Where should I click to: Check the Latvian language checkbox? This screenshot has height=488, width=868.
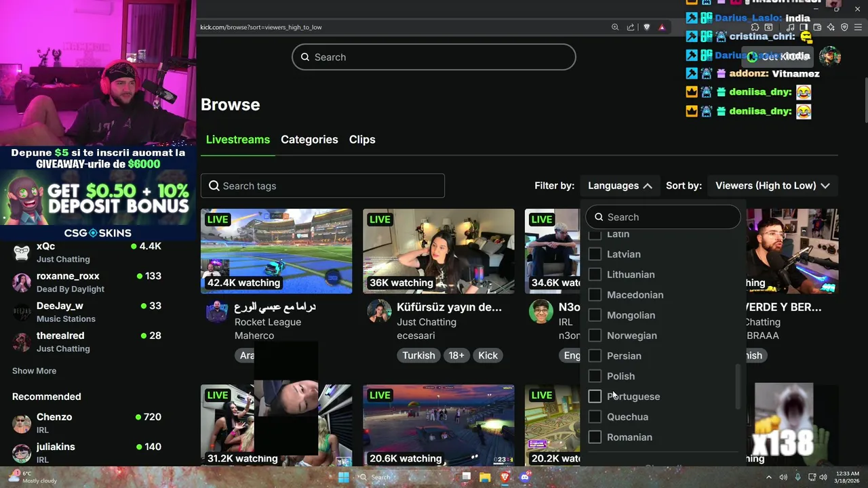[595, 254]
